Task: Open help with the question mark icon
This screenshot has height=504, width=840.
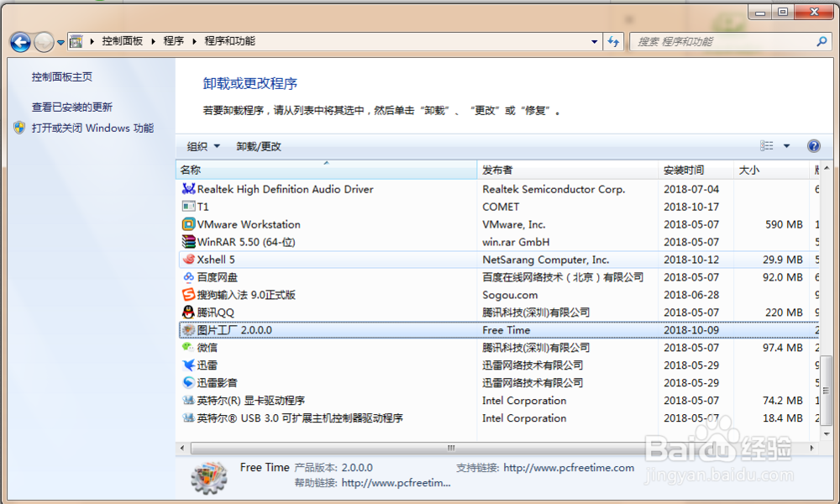Action: click(813, 146)
